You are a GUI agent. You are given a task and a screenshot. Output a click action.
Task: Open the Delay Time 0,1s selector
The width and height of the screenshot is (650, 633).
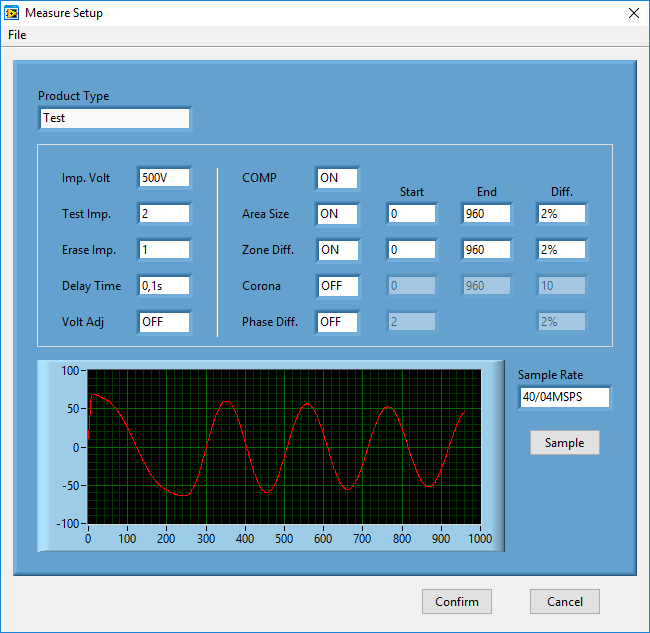[164, 286]
